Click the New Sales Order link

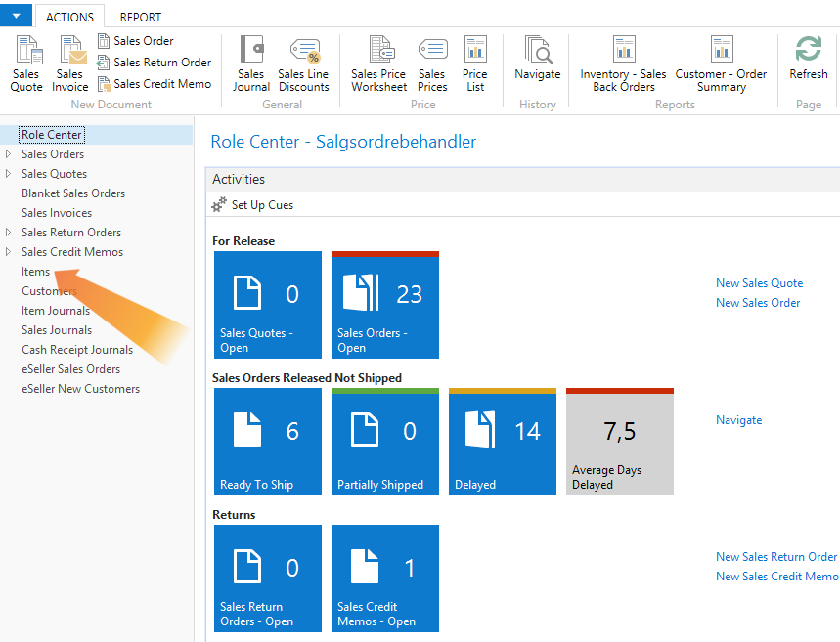[758, 303]
